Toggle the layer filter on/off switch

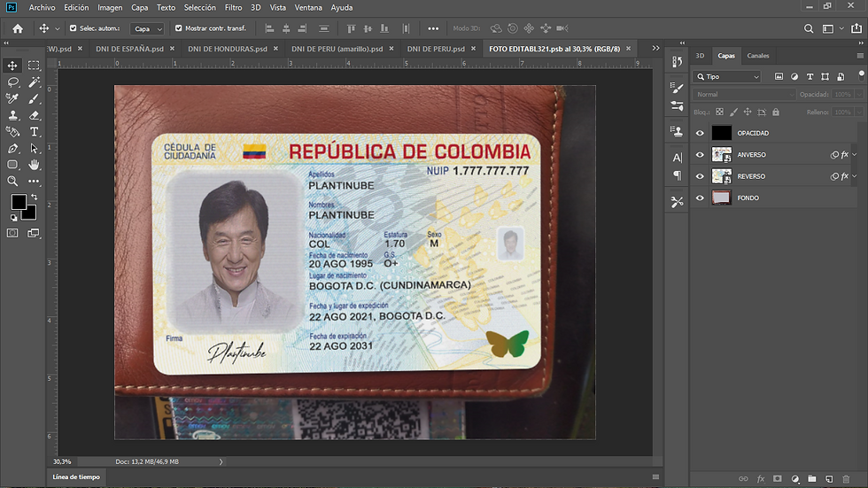861,74
